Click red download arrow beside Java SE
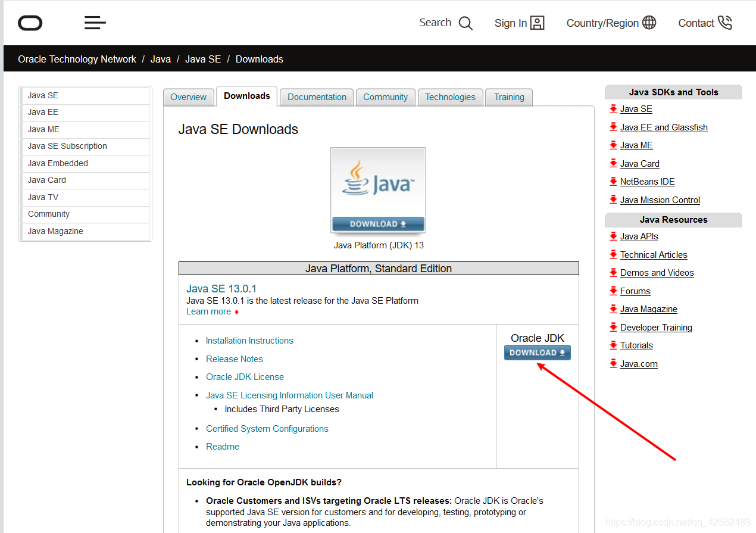756x533 pixels. click(x=613, y=109)
